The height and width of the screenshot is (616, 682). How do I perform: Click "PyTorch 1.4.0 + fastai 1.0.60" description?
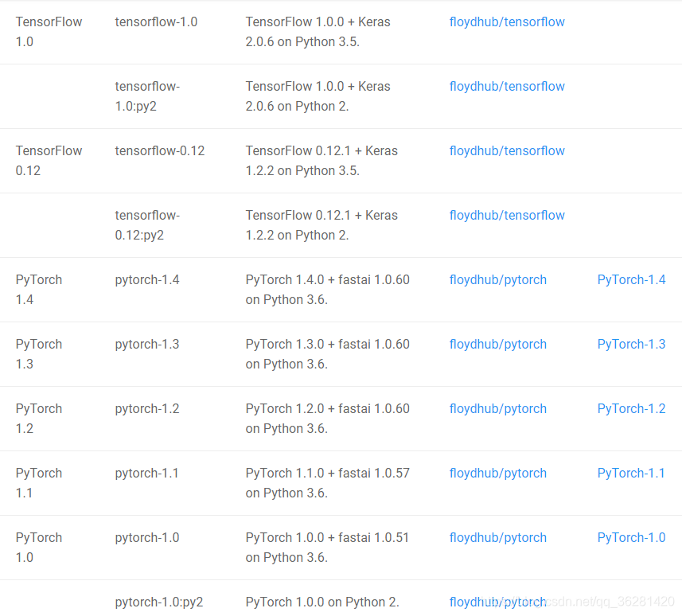click(328, 279)
